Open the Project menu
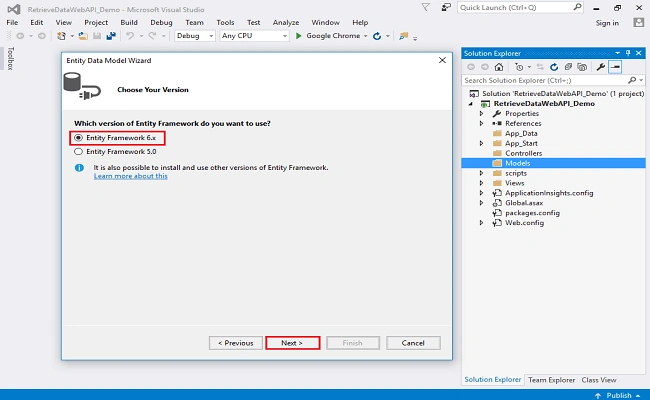This screenshot has height=400, width=650. pyautogui.click(x=96, y=22)
